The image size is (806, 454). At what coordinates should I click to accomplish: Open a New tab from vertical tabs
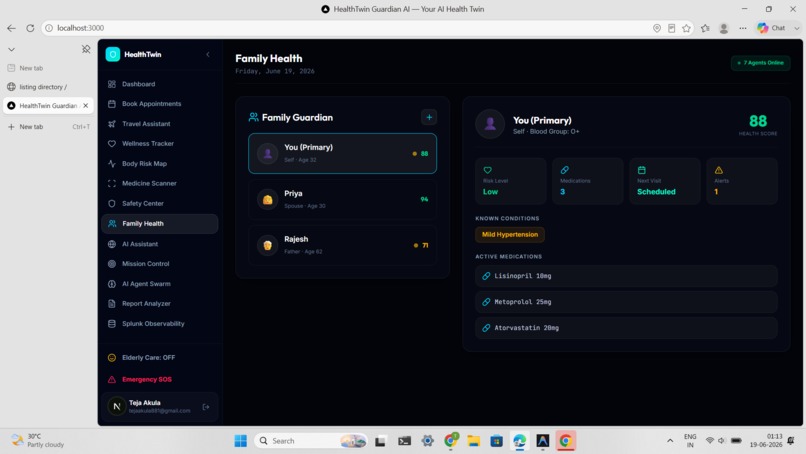tap(49, 126)
